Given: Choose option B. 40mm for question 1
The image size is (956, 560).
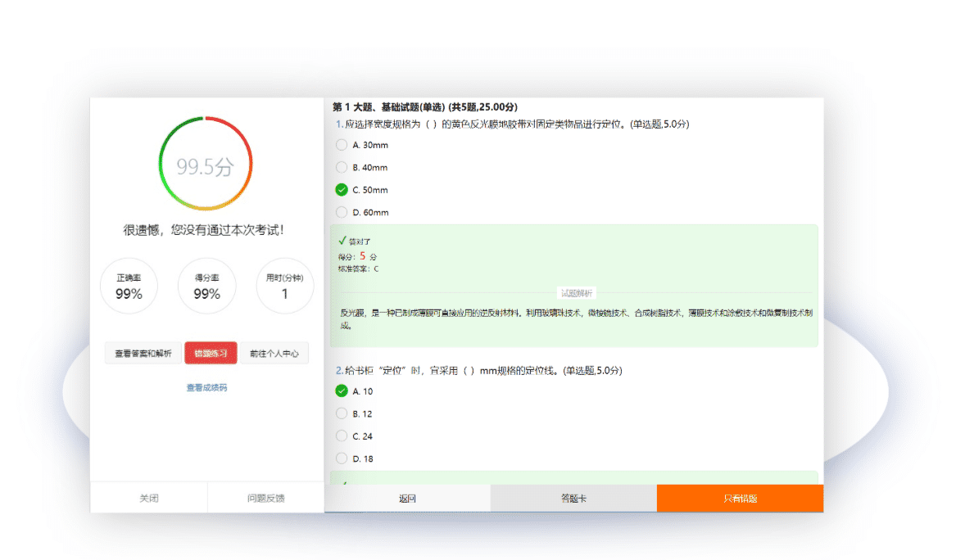Looking at the screenshot, I should pos(342,167).
